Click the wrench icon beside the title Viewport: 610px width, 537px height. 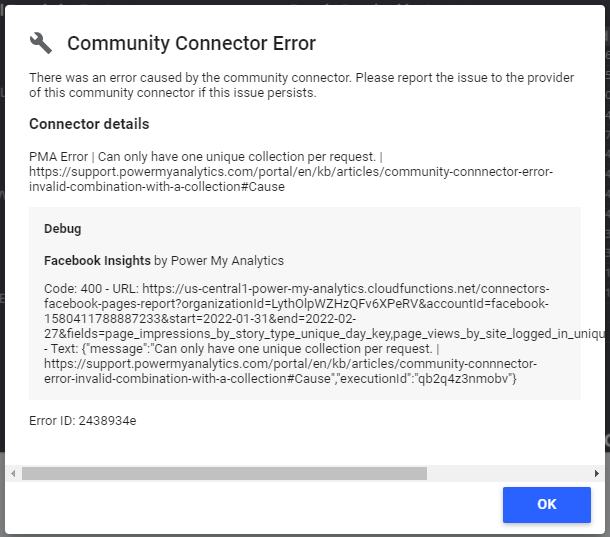click(x=41, y=43)
